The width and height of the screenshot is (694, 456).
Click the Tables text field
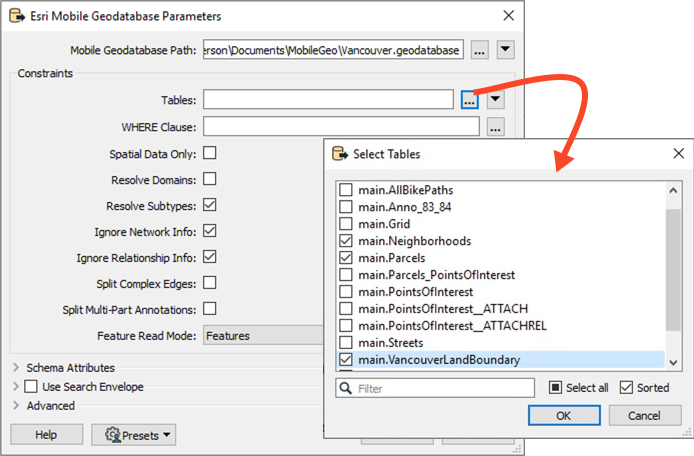click(328, 100)
